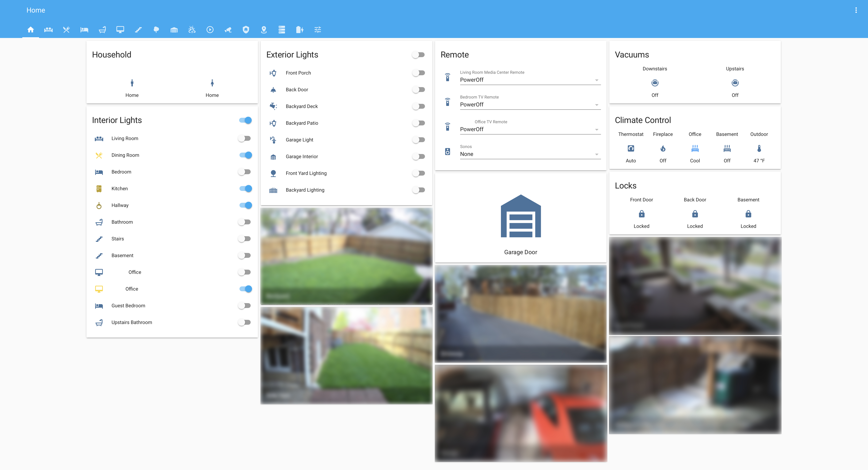This screenshot has height=470, width=868.
Task: Click the Sonos speaker icon
Action: point(447,152)
